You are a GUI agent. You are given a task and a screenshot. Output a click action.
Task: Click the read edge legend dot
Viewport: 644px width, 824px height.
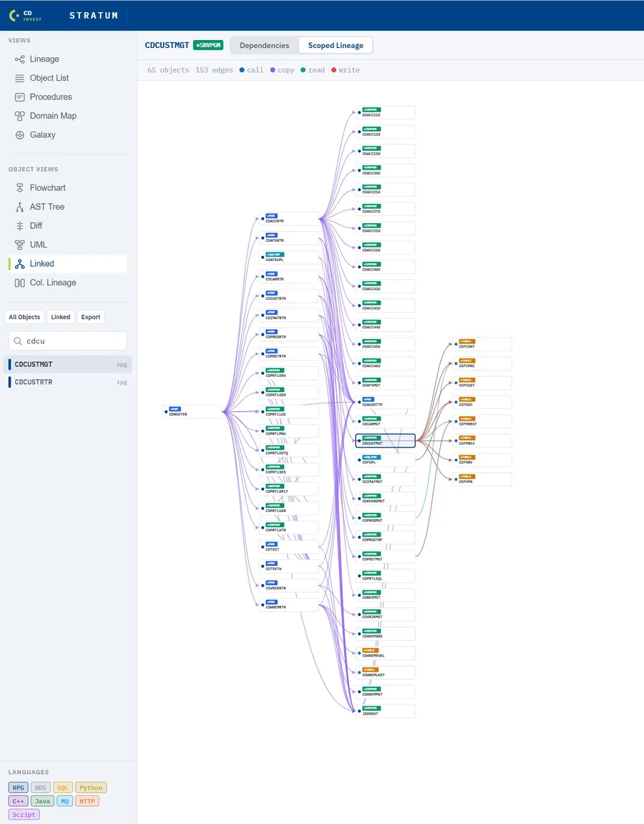[x=303, y=70]
